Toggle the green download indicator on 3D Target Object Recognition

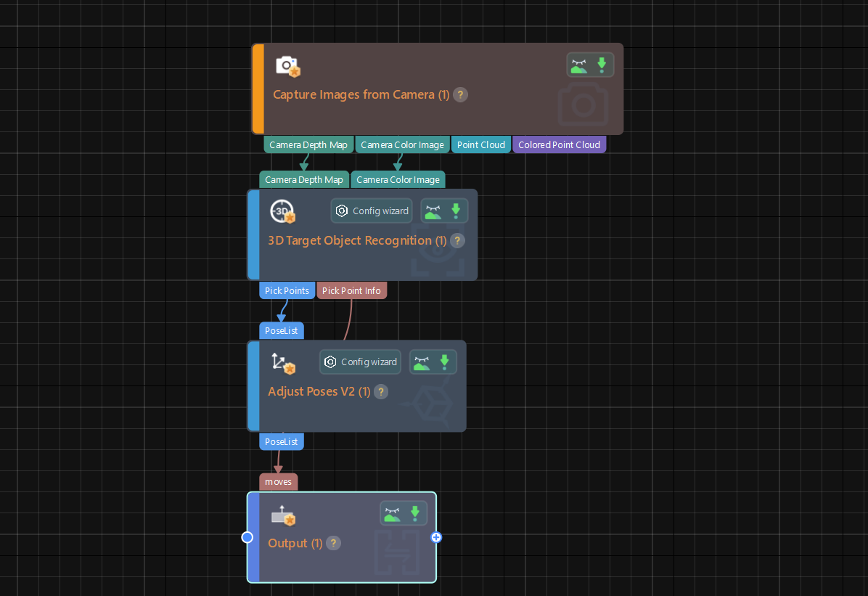tap(455, 211)
